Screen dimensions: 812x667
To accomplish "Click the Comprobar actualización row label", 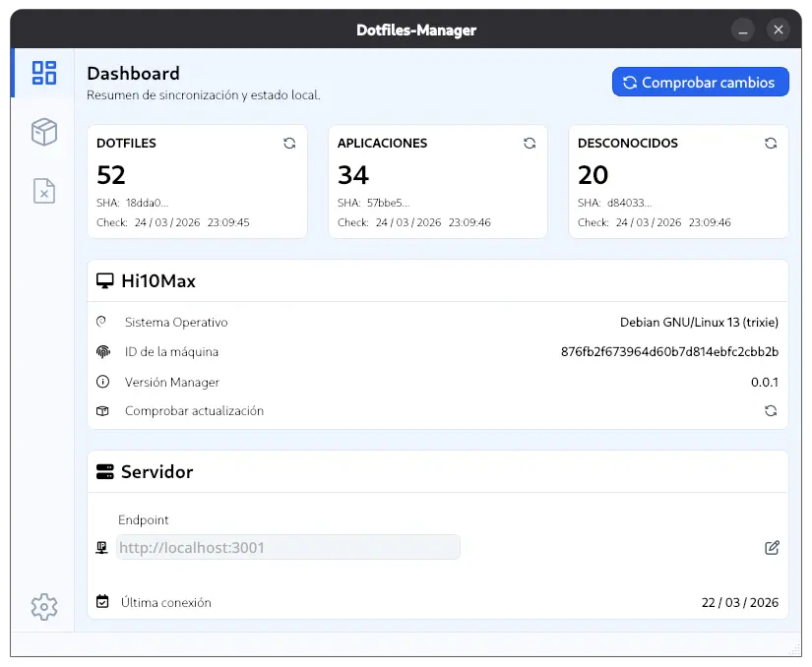I will (194, 411).
